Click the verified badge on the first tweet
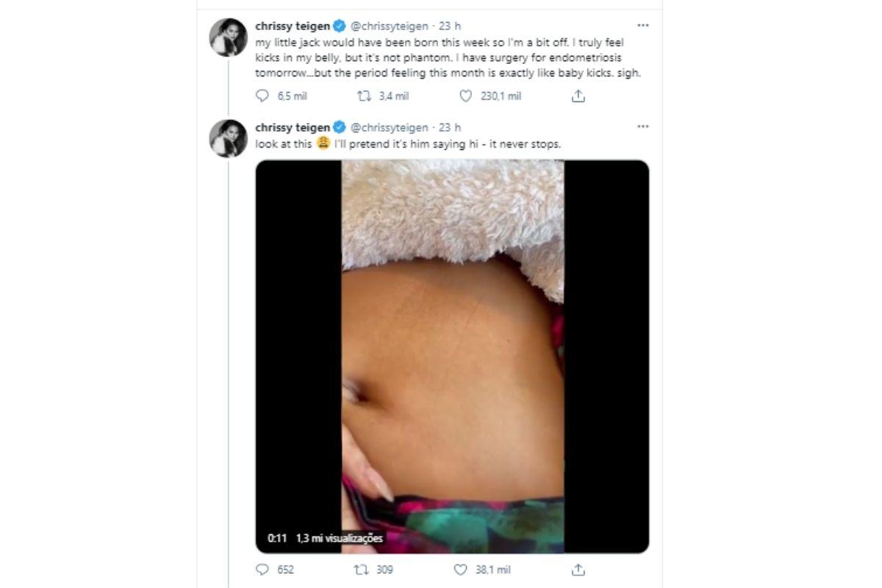Image resolution: width=882 pixels, height=588 pixels. pyautogui.click(x=340, y=26)
